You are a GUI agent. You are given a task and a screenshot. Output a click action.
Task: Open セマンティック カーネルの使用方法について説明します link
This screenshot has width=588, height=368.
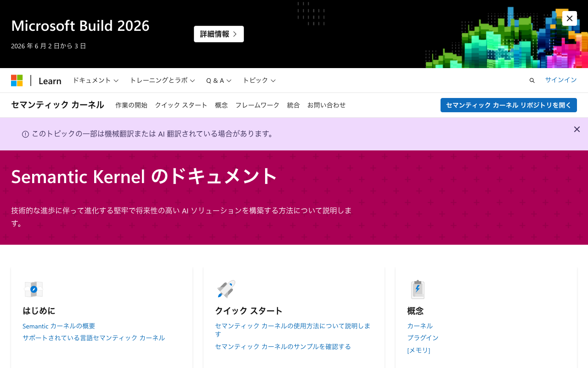click(293, 330)
